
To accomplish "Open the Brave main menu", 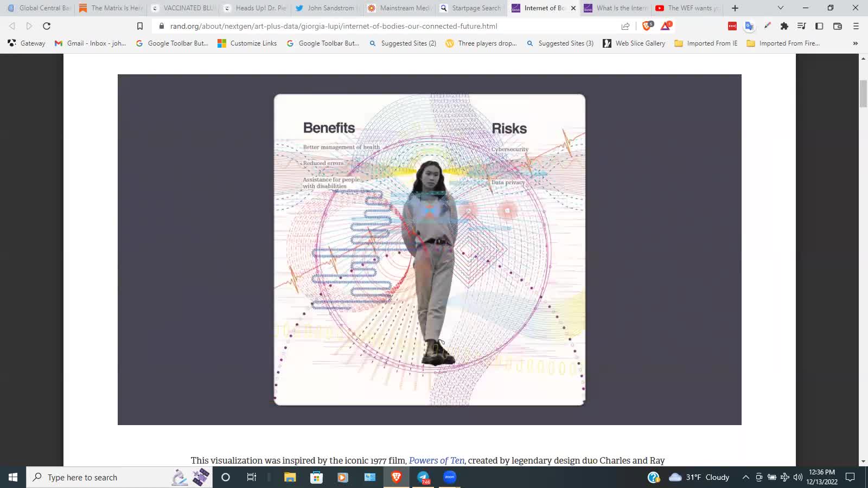I will [856, 26].
